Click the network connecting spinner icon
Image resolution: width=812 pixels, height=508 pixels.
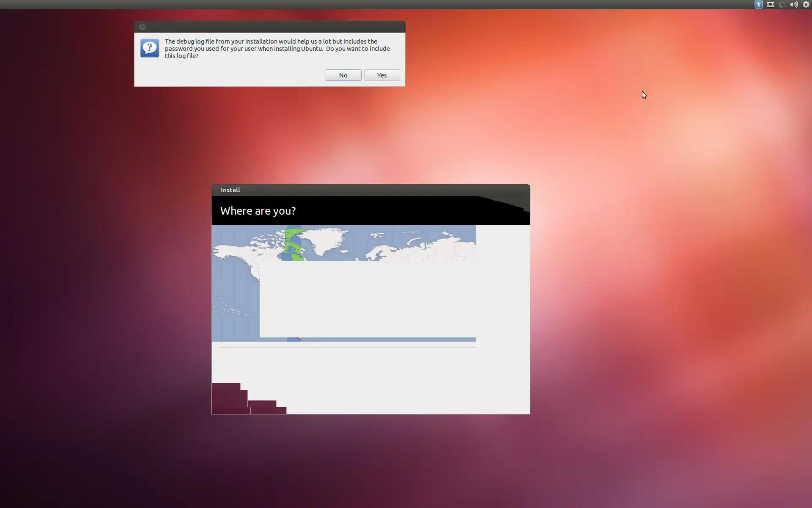pyautogui.click(x=782, y=5)
